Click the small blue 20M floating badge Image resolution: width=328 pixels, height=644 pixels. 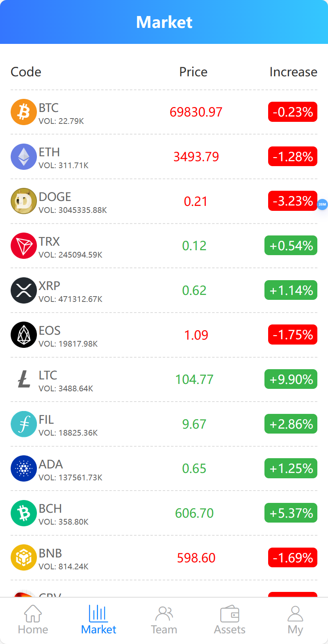(322, 204)
